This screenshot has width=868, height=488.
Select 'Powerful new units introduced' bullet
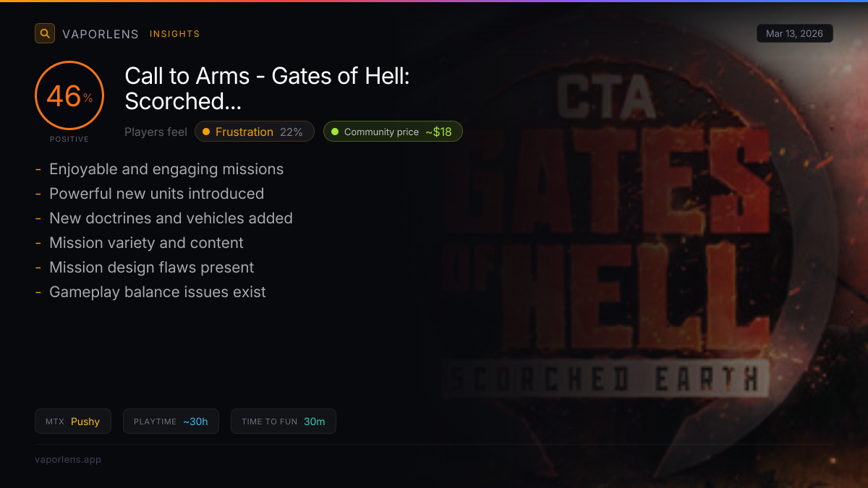(x=156, y=194)
